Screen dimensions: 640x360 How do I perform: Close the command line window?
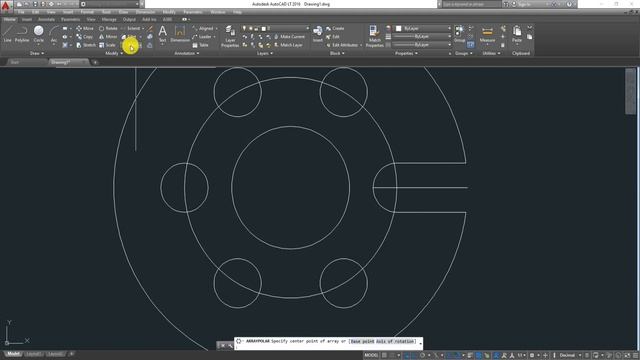(x=223, y=346)
